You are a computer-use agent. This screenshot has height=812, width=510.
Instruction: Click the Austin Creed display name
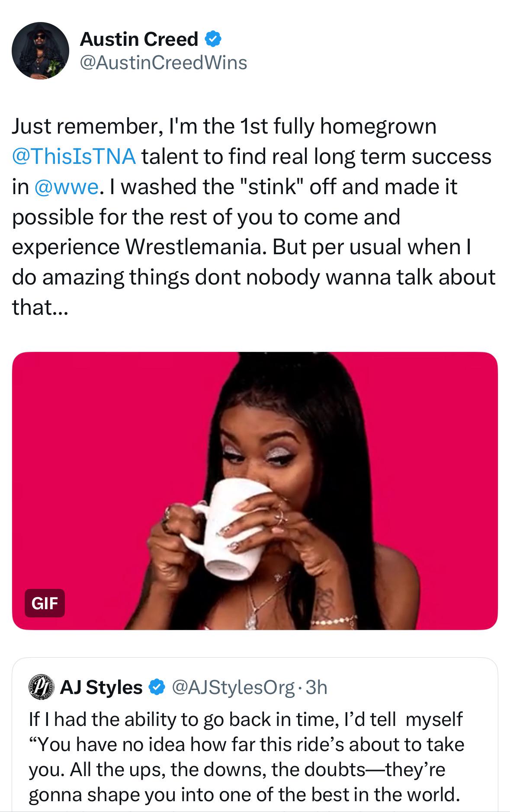coord(139,39)
